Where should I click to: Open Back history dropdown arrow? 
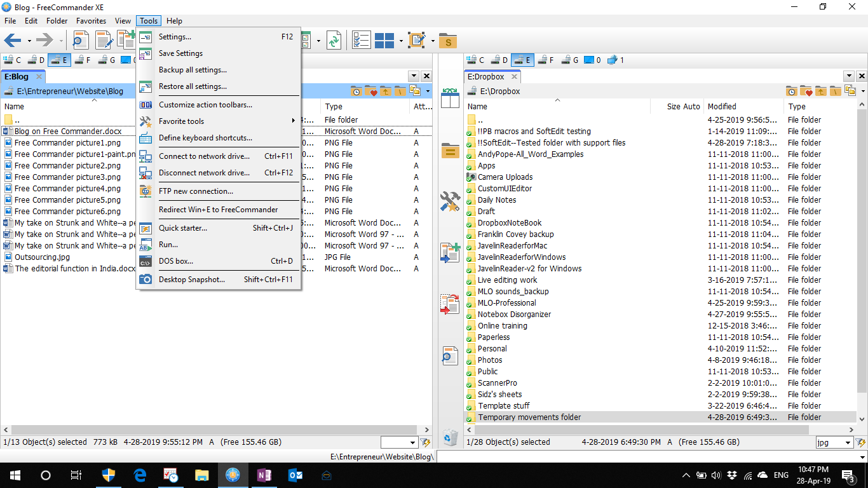point(29,41)
